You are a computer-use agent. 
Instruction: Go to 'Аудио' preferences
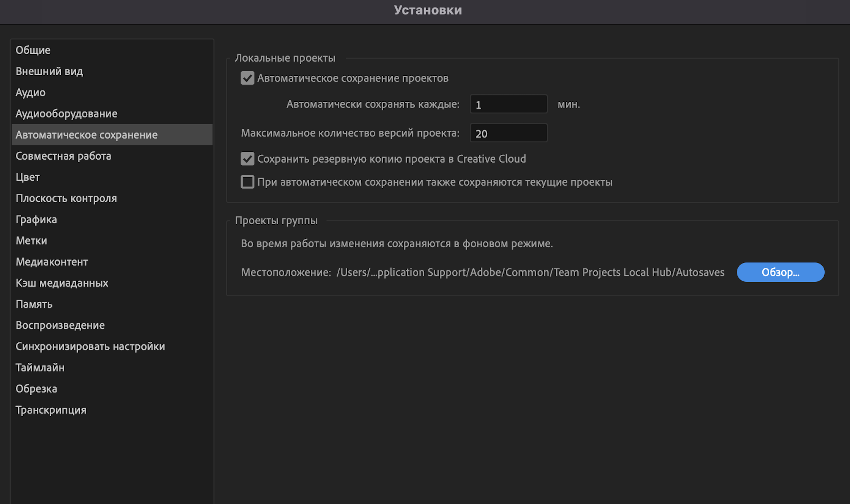point(31,92)
